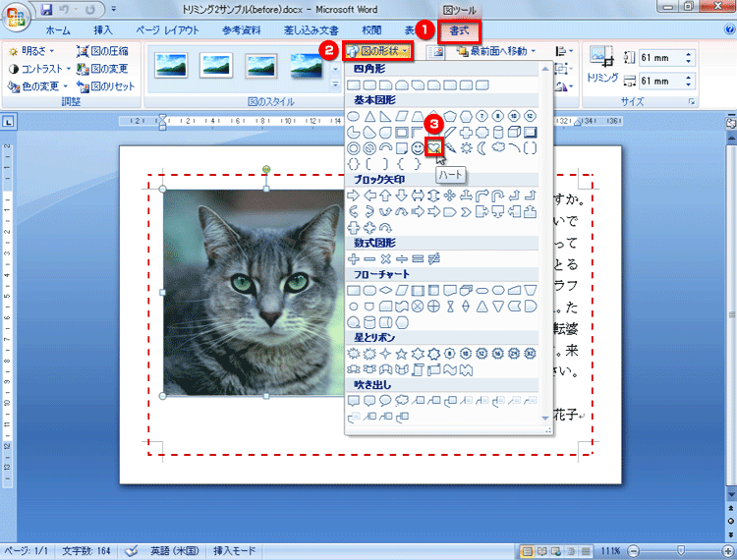Switch to Print Layout view
Viewport: 737px width, 560px height.
[527, 550]
